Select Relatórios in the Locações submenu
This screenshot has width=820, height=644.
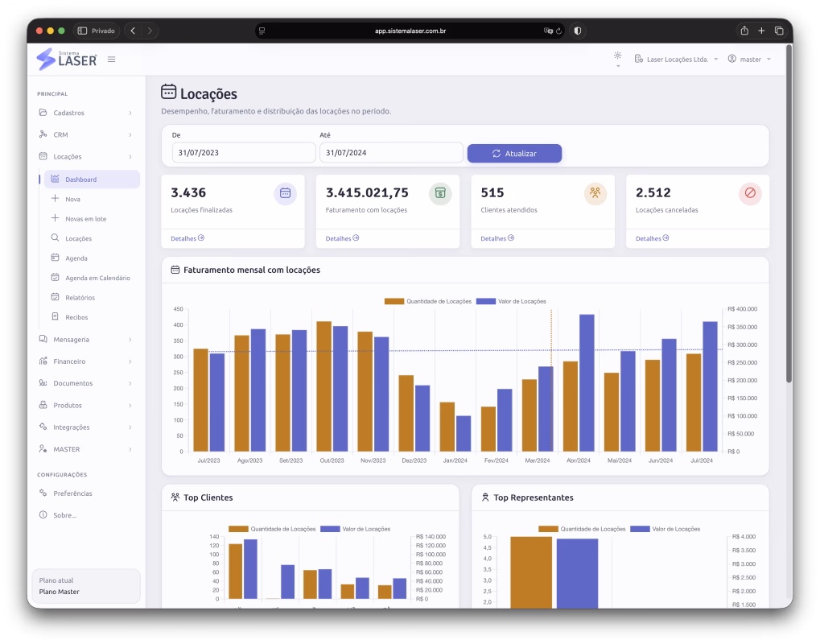(x=80, y=298)
